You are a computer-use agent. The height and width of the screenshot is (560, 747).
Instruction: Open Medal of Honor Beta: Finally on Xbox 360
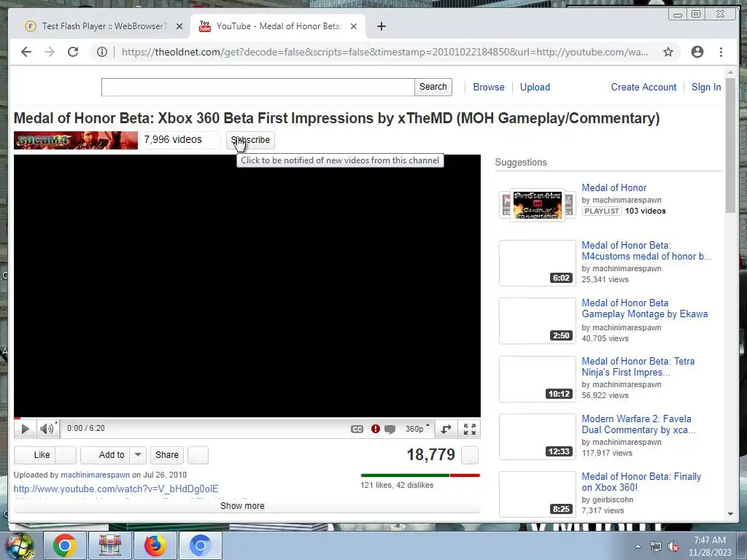click(x=641, y=482)
